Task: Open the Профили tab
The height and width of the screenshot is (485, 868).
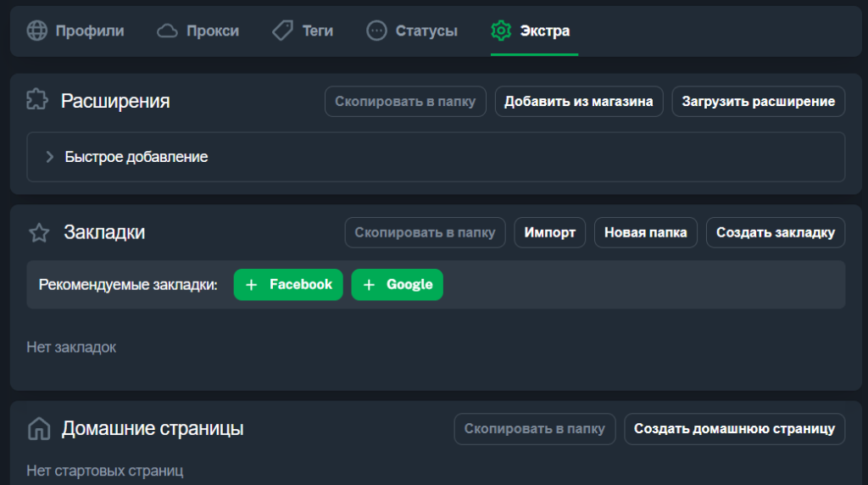Action: [x=75, y=31]
